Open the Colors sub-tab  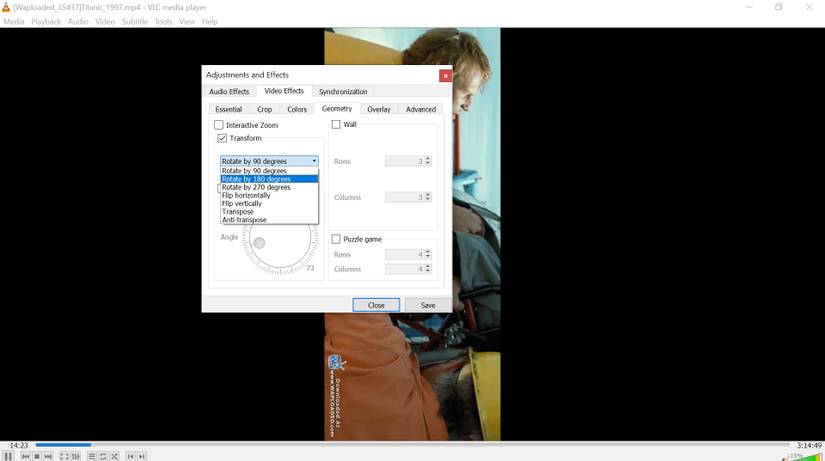(x=297, y=109)
